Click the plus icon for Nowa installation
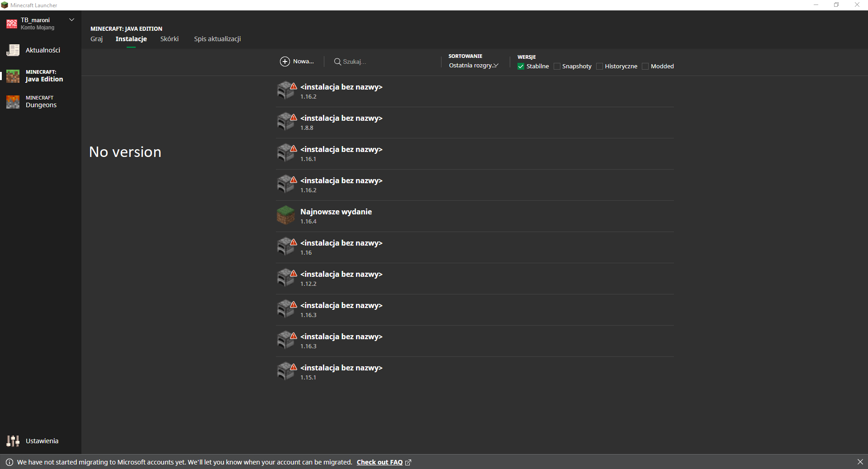Image resolution: width=868 pixels, height=469 pixels. click(285, 62)
